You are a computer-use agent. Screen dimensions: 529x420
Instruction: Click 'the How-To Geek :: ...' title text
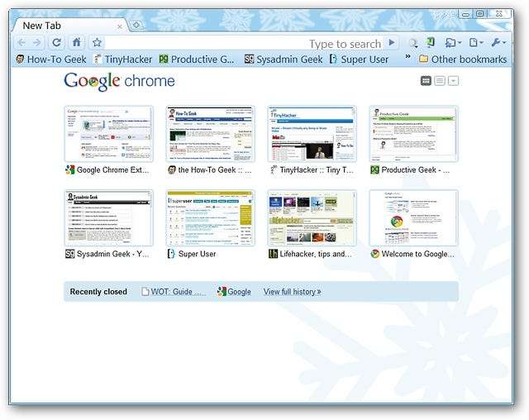(215, 170)
